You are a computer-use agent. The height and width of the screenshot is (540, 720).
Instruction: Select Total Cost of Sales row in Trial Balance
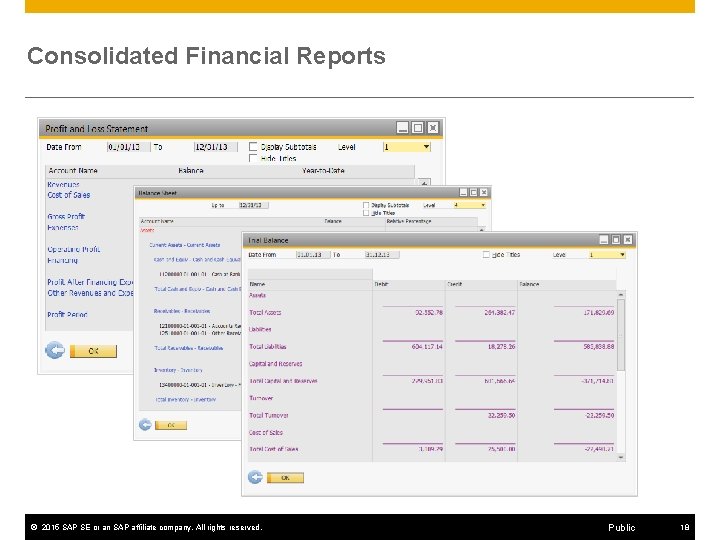432,449
